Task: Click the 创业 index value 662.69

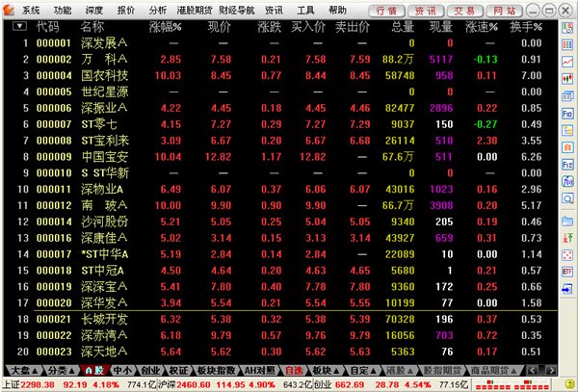Action: [350, 385]
